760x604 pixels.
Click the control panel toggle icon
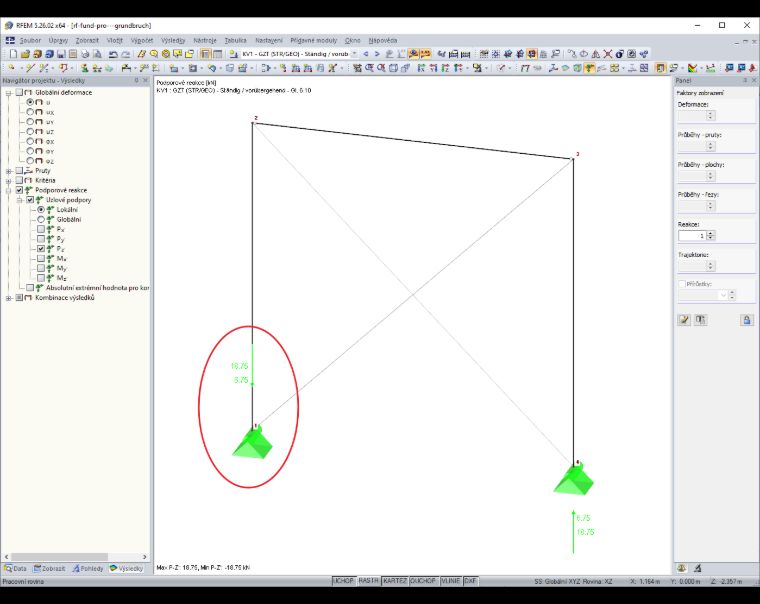(x=660, y=68)
